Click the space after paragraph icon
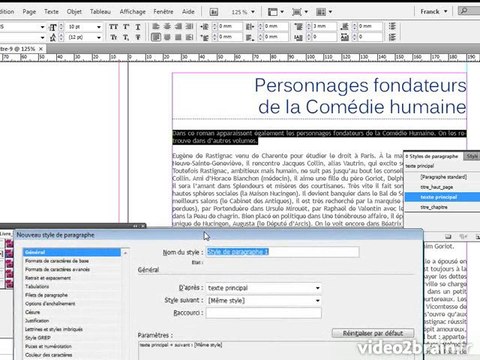 (345, 27)
